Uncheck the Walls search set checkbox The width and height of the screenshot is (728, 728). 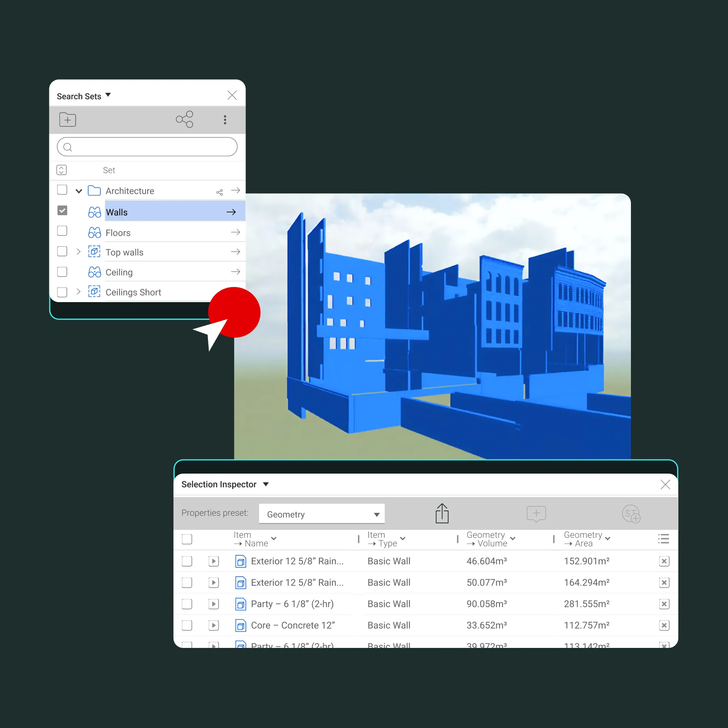tap(62, 210)
